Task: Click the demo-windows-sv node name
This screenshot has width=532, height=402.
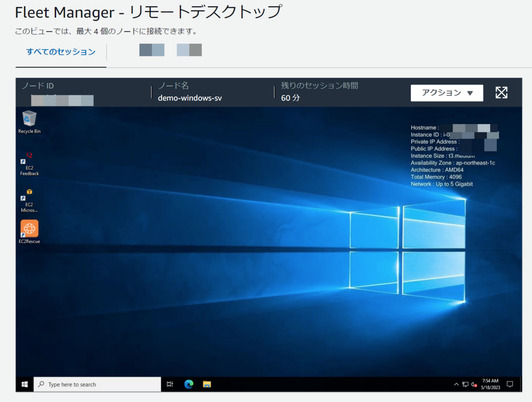Action: pos(190,98)
